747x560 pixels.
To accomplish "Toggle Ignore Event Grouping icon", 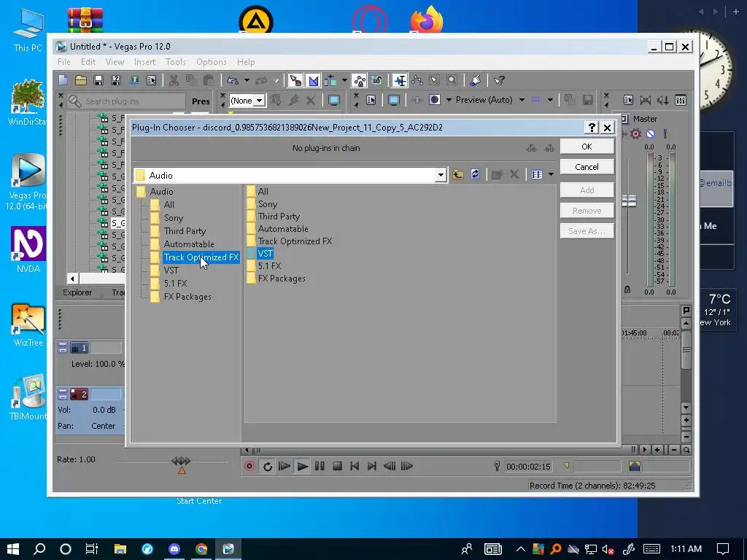I will click(x=377, y=80).
